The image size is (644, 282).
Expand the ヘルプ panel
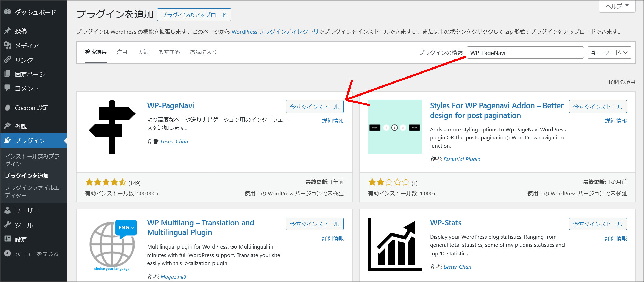pos(617,6)
